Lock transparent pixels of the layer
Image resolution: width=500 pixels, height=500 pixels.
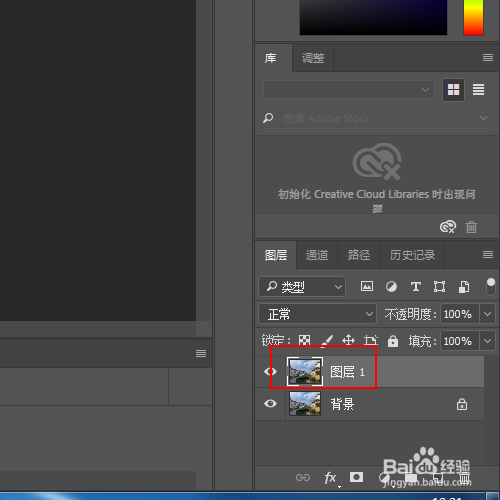coord(304,340)
